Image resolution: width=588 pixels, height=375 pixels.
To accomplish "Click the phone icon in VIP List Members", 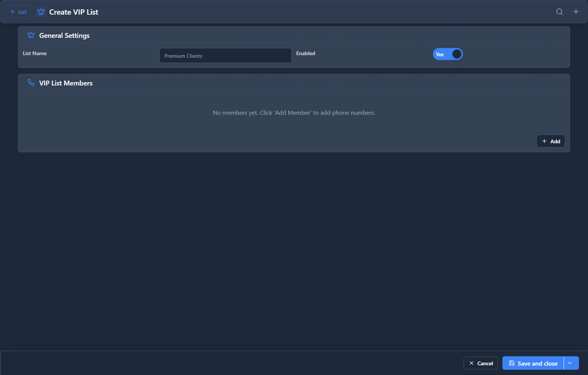I will coord(31,83).
